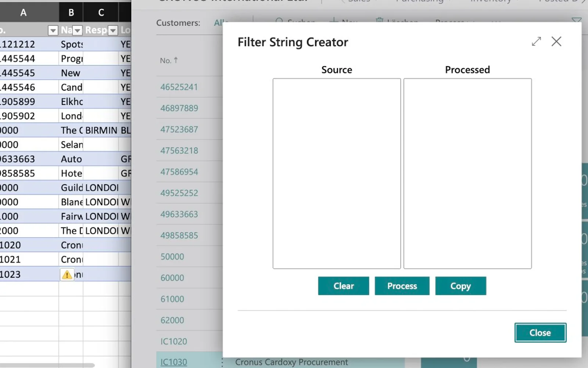This screenshot has width=588, height=368.
Task: Click the Close button in the dialog
Action: [540, 333]
